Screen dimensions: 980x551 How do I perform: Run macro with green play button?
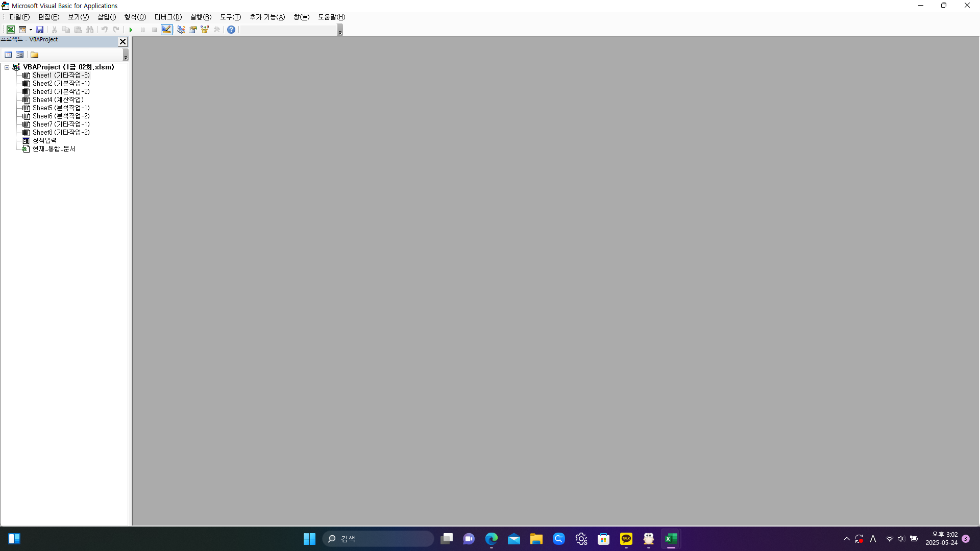[x=131, y=30]
